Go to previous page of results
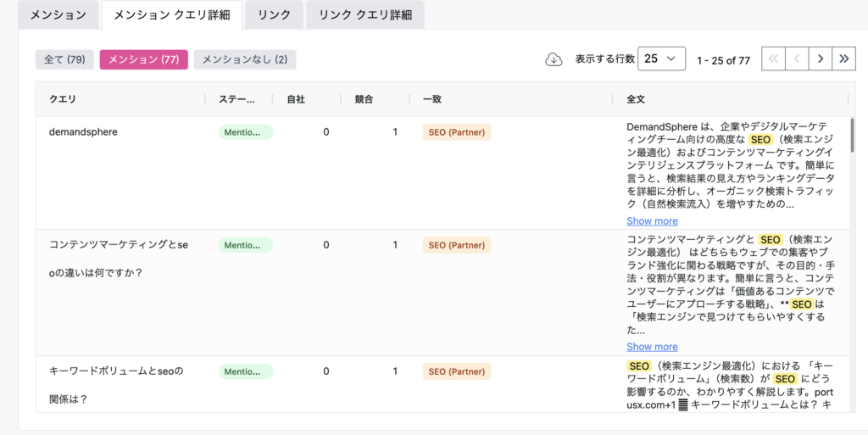The width and height of the screenshot is (868, 435). [x=797, y=59]
